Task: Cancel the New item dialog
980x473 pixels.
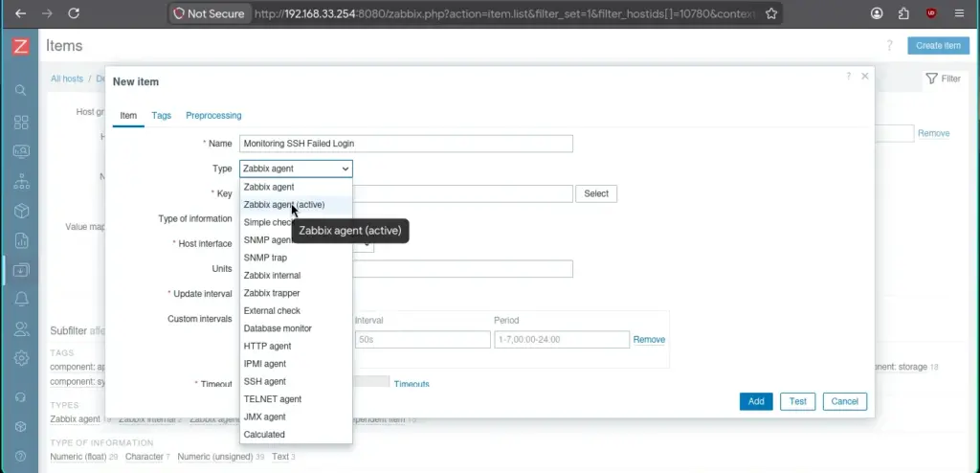Action: [x=845, y=402]
